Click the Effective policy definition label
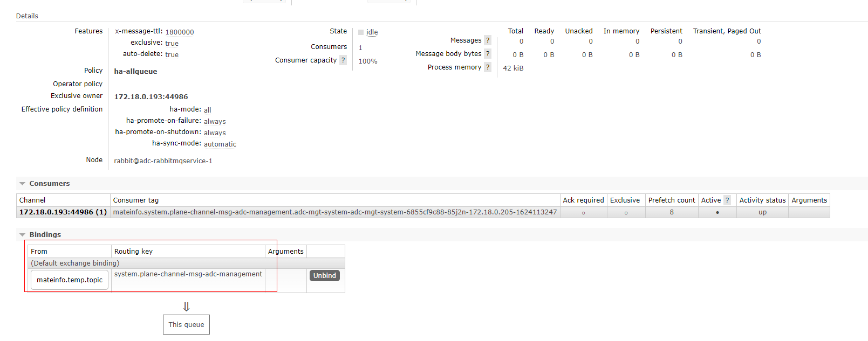Screen dimensions: 868x341 (62, 109)
